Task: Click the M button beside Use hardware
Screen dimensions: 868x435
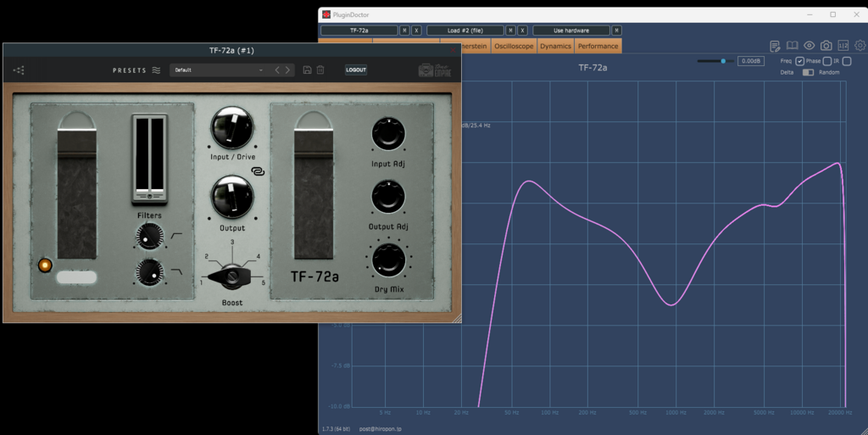Action: [617, 31]
